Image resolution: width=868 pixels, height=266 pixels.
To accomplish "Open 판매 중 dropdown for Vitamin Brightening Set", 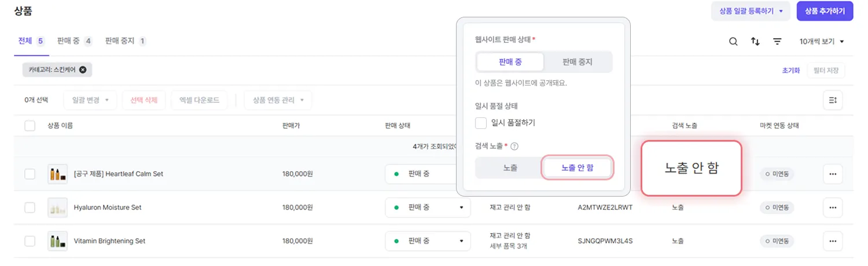I will 428,241.
